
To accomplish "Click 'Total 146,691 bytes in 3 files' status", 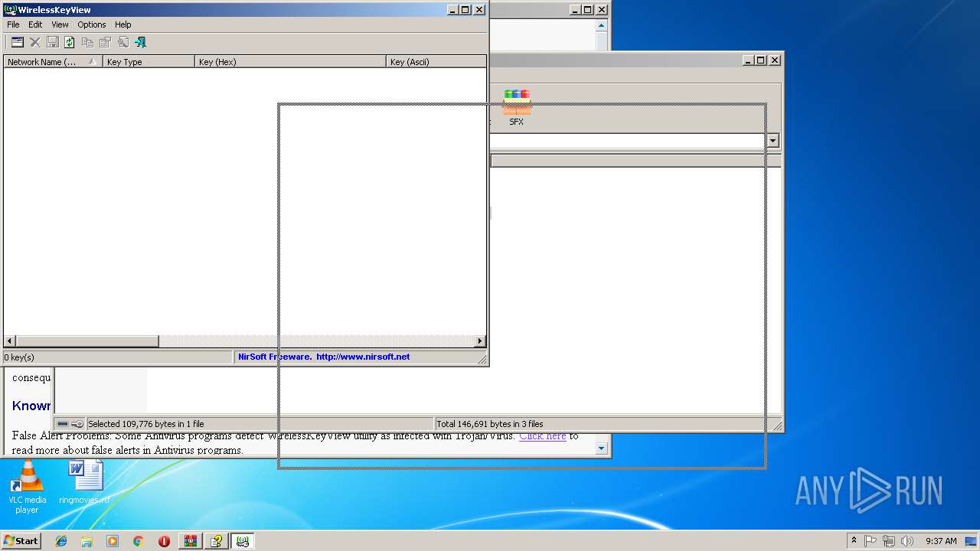I will click(x=490, y=424).
